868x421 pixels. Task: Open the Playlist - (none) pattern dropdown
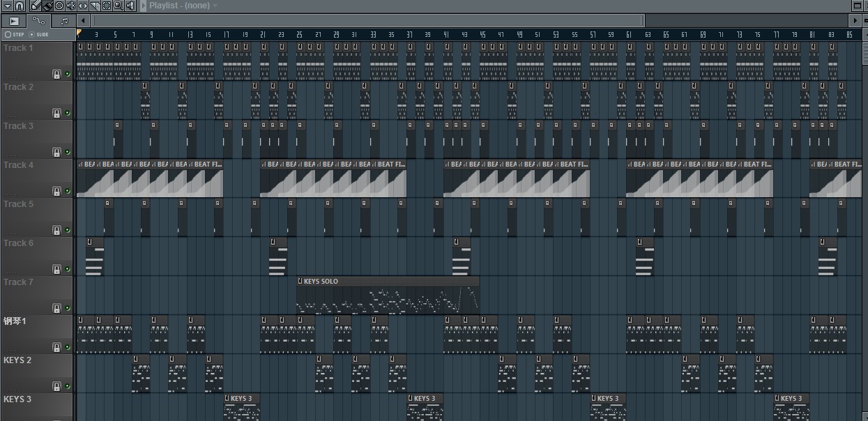tap(215, 6)
